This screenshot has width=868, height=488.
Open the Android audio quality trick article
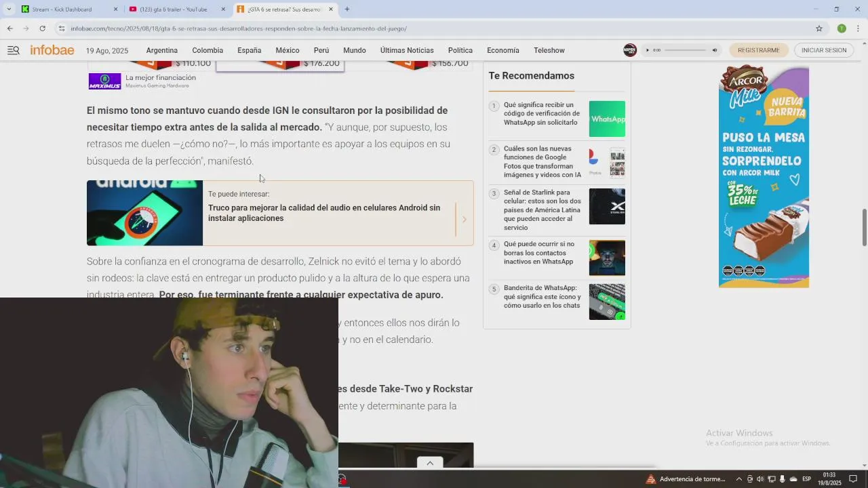tap(324, 213)
